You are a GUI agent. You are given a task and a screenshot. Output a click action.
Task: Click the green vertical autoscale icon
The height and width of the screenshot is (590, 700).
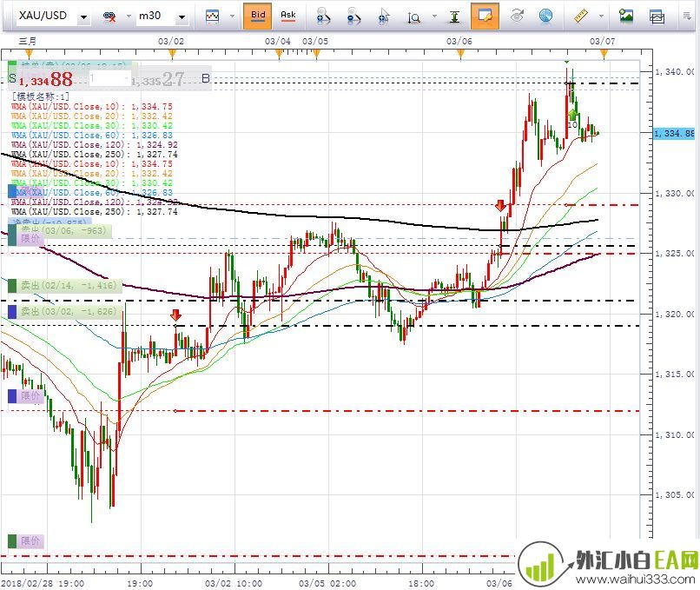point(454,16)
